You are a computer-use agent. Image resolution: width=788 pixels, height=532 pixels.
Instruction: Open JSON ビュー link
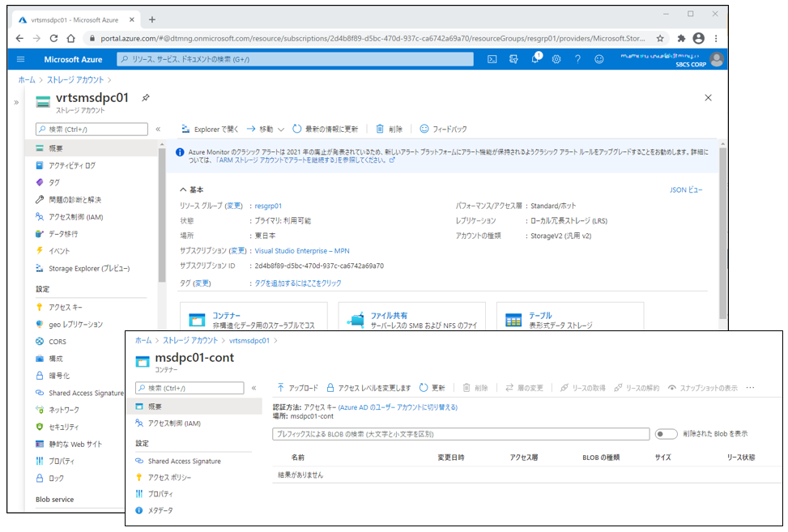click(x=686, y=189)
